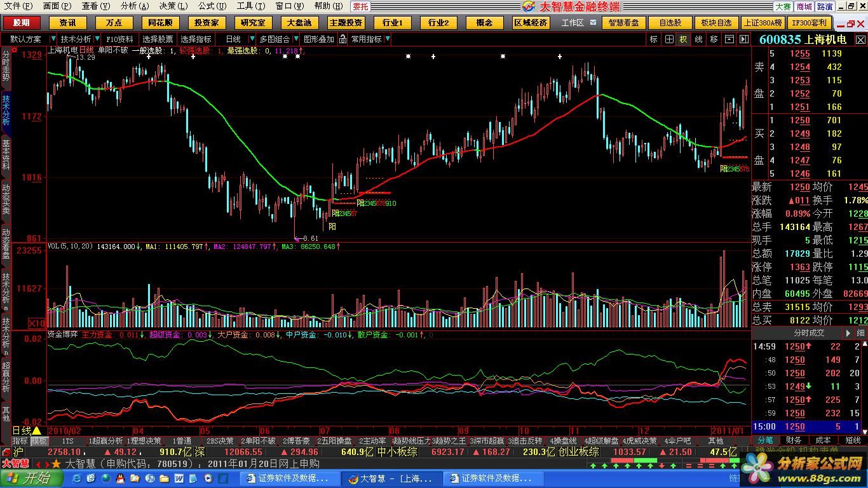
Task: Switch to the 财务 tab in right panel
Action: pyautogui.click(x=794, y=440)
